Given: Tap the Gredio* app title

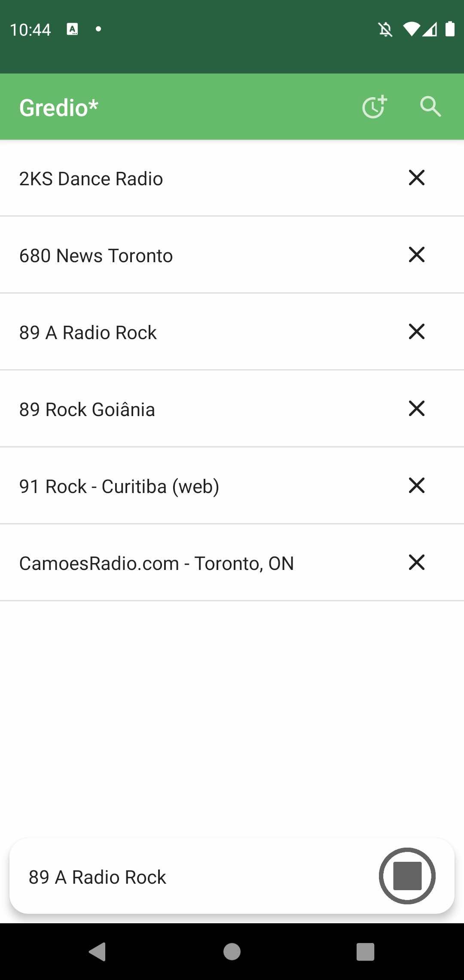Looking at the screenshot, I should coord(59,107).
